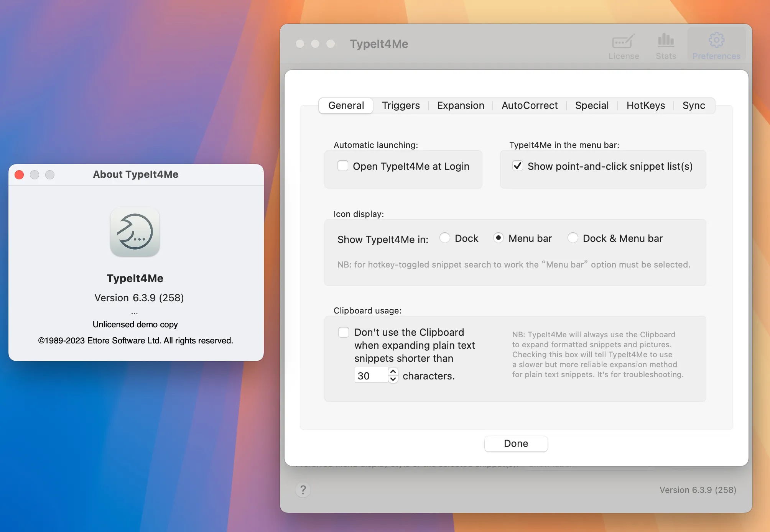Click the TypeIt4Me main window title
The image size is (770, 532).
tap(379, 44)
